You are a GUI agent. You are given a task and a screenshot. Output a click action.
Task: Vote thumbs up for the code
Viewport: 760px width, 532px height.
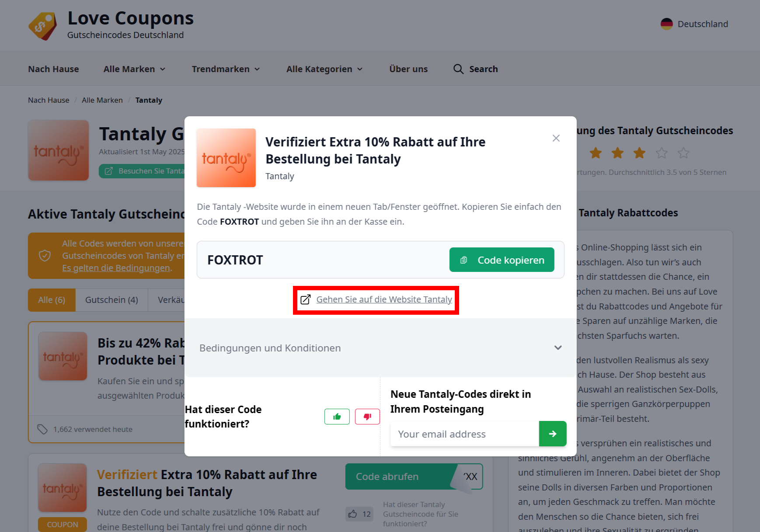(337, 417)
